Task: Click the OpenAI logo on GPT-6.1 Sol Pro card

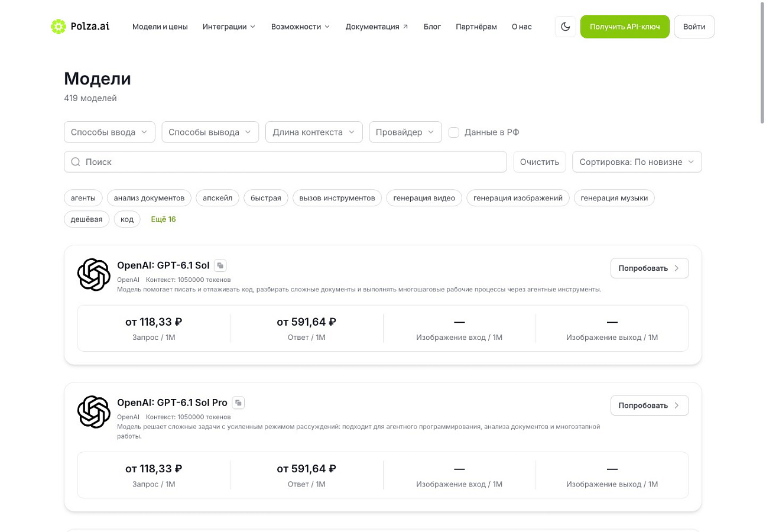Action: (x=94, y=412)
